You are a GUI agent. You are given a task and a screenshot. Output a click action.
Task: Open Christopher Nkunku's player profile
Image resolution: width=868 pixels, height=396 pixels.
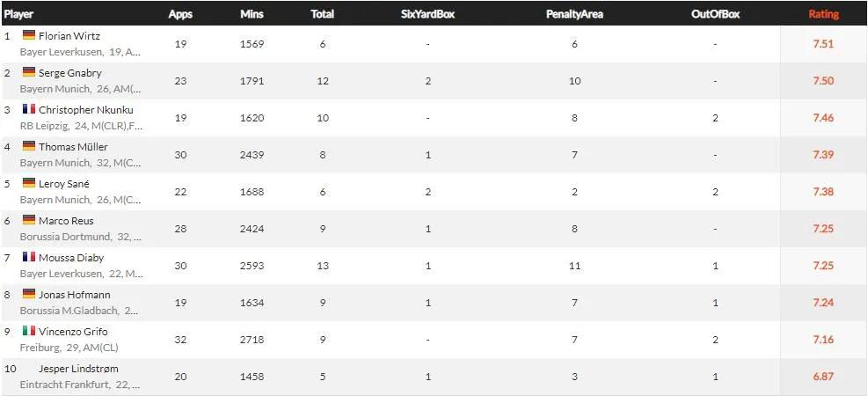coord(85,110)
